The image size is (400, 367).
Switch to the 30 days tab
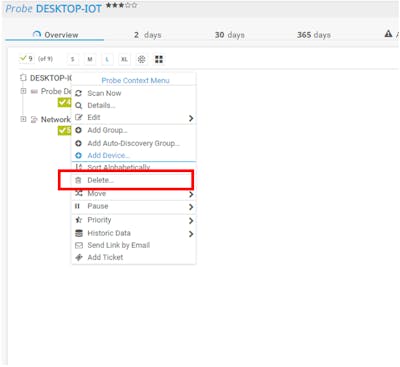point(230,35)
